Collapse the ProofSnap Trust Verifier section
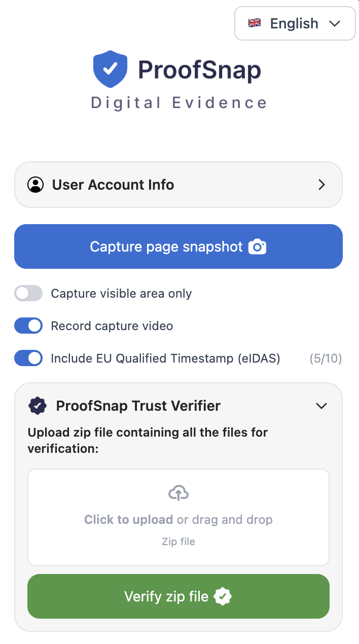Image resolution: width=359 pixels, height=644 pixels. 321,406
